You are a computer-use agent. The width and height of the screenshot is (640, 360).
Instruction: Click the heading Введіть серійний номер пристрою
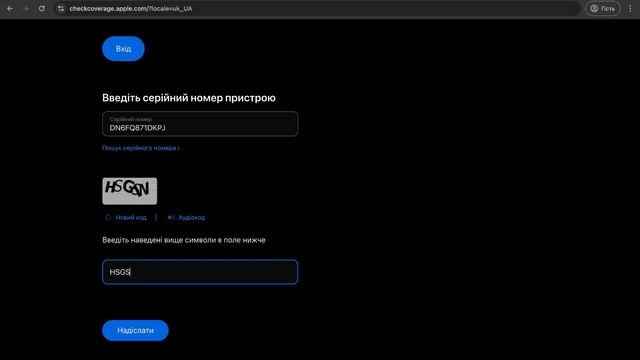[189, 98]
